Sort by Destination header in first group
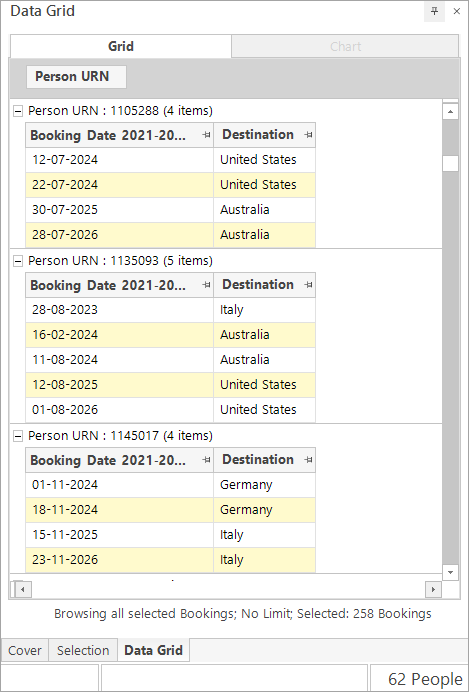469x692 pixels. click(x=258, y=135)
